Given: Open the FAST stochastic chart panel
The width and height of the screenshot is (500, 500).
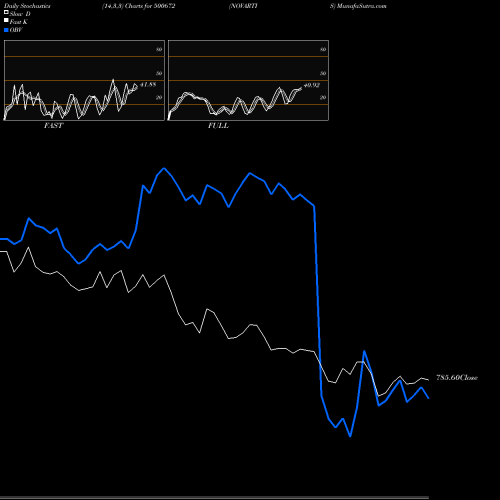Looking at the screenshot, I should click(84, 80).
